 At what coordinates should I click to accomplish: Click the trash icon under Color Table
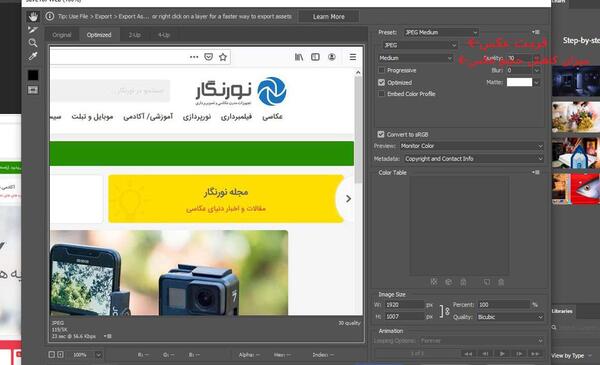coord(501,282)
